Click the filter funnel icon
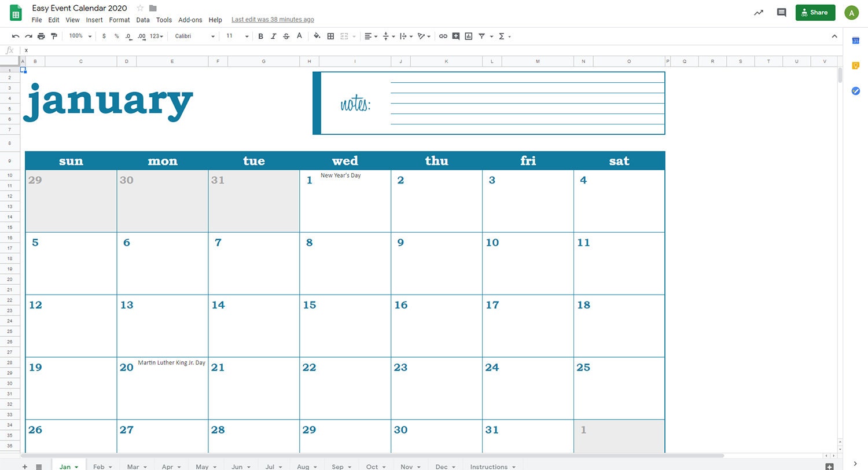This screenshot has width=868, height=470. point(481,36)
